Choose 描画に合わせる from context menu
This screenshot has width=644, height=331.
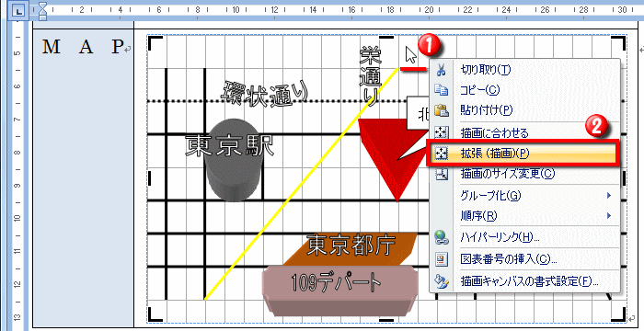494,132
